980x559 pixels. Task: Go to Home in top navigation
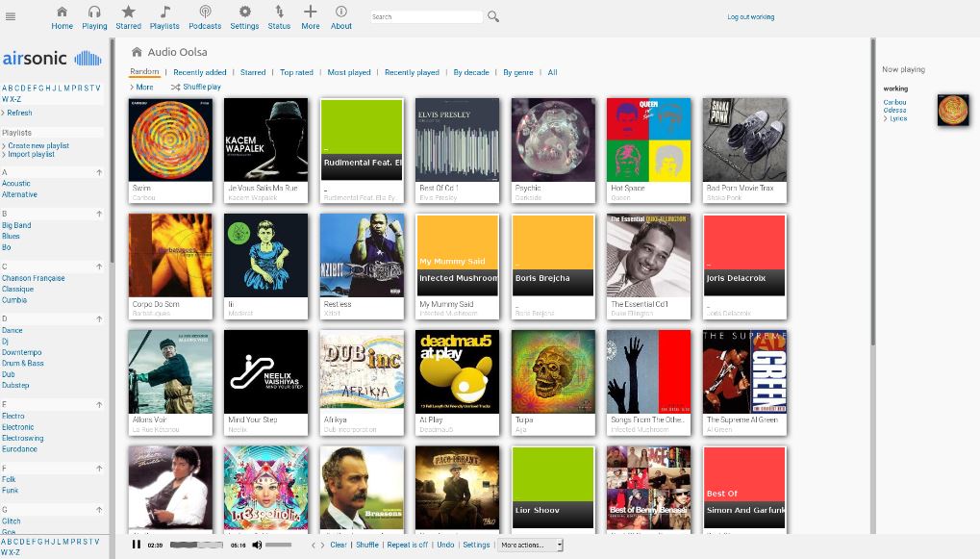click(x=62, y=17)
